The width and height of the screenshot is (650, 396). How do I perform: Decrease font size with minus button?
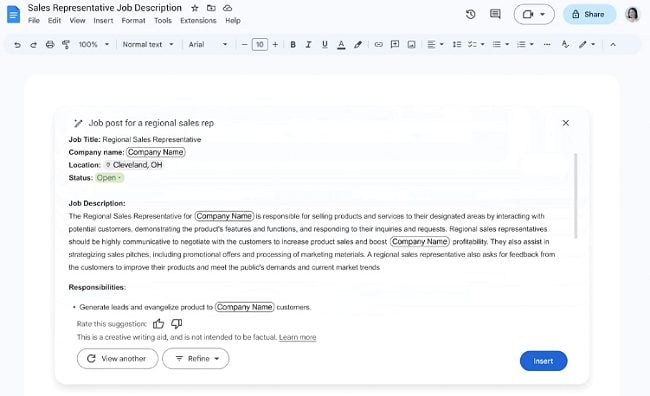point(245,44)
